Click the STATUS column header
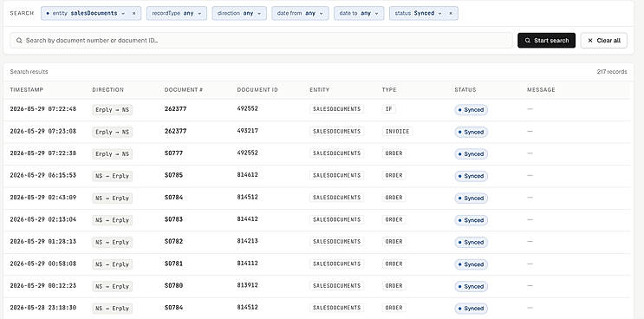This screenshot has width=644, height=319. [465, 89]
